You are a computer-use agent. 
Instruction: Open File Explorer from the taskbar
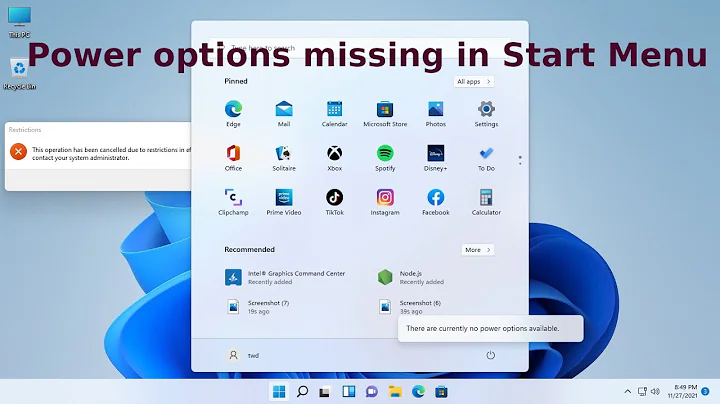point(395,392)
